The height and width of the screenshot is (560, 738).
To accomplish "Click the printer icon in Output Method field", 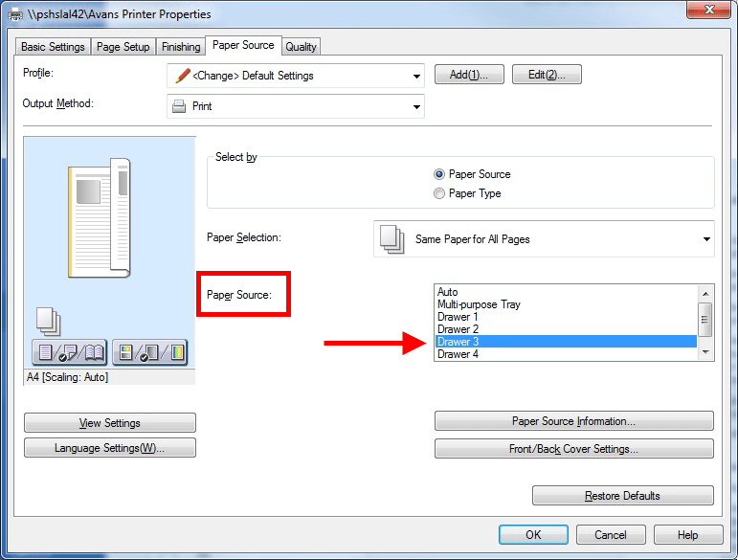I will [179, 106].
